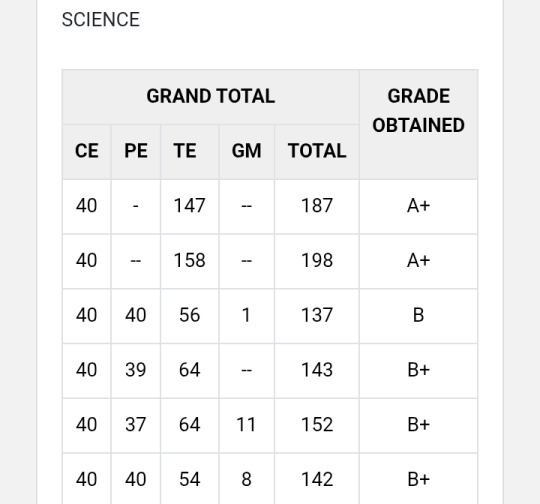Select the GRADE OBTAINED header cell
The width and height of the screenshot is (540, 504).
418,124
